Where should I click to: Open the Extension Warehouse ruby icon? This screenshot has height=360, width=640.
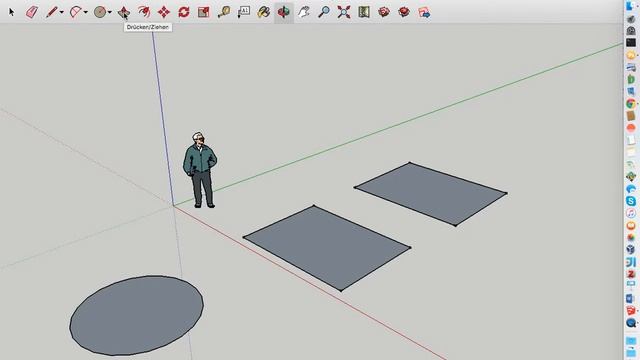coord(384,12)
